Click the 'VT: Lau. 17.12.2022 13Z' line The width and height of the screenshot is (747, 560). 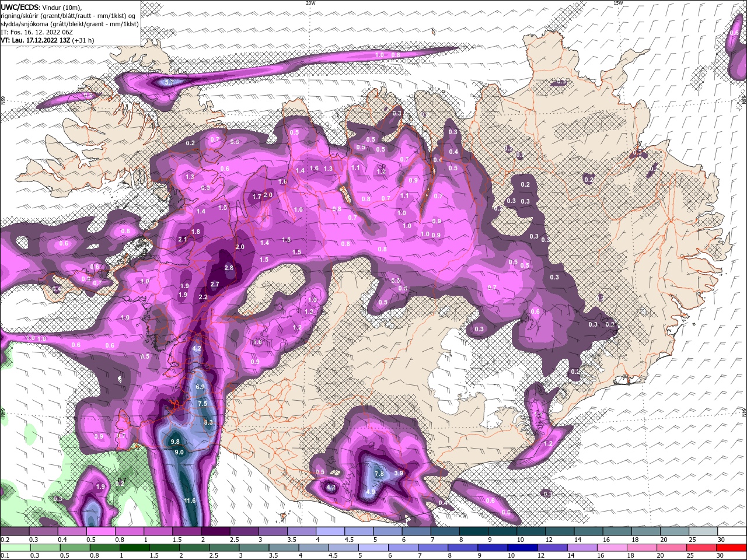[x=47, y=40]
